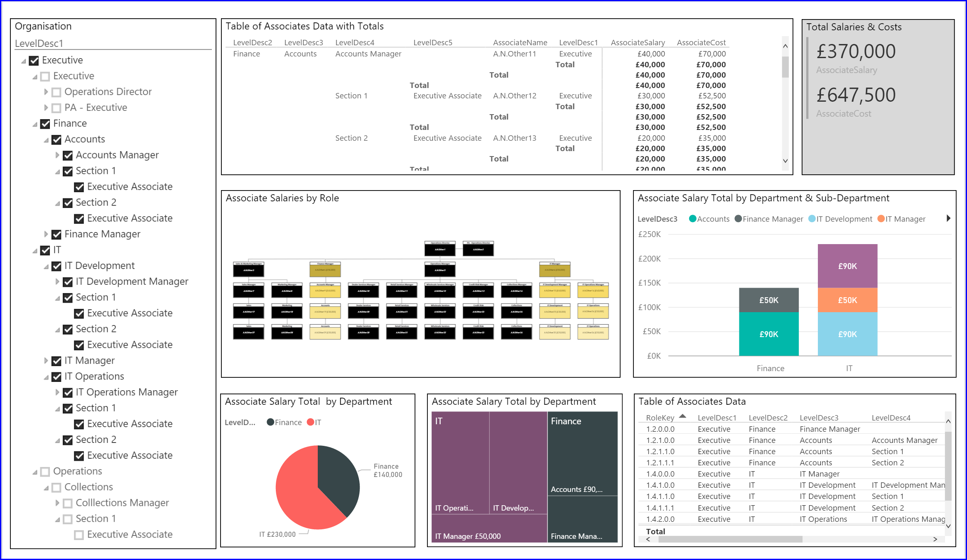The image size is (967, 560).
Task: Select purple £90K segment in IT bar
Action: point(847,266)
